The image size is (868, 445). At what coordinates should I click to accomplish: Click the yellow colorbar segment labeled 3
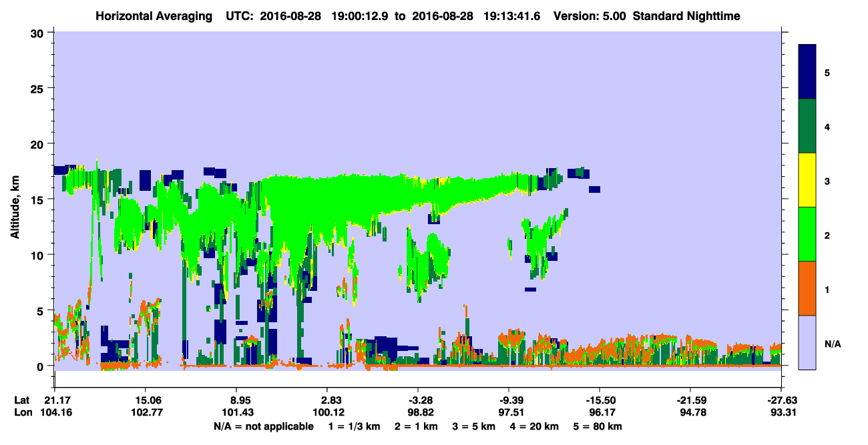tap(808, 180)
